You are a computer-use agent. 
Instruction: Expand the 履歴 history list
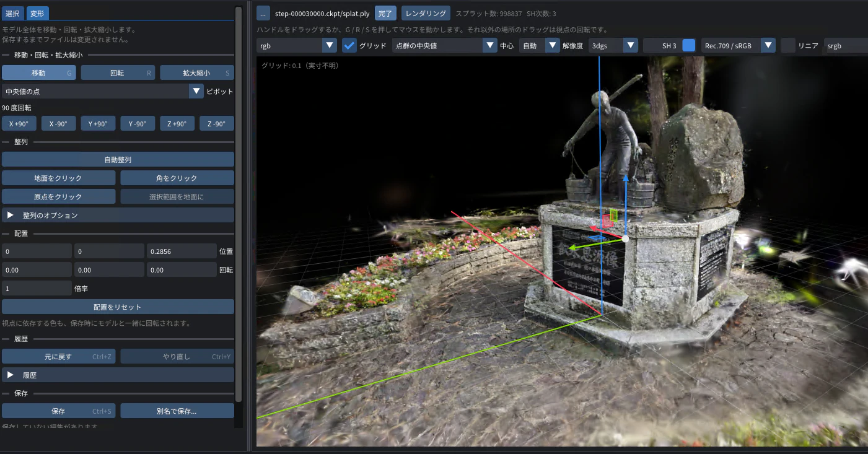tap(118, 375)
